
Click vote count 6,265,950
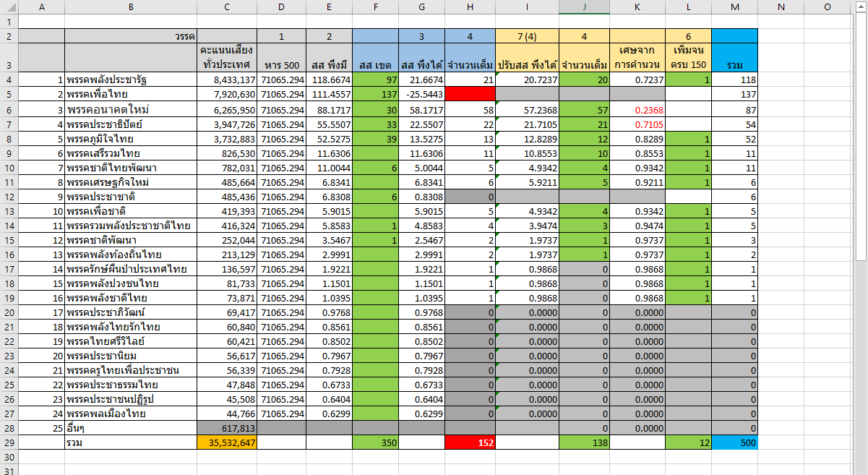click(226, 108)
